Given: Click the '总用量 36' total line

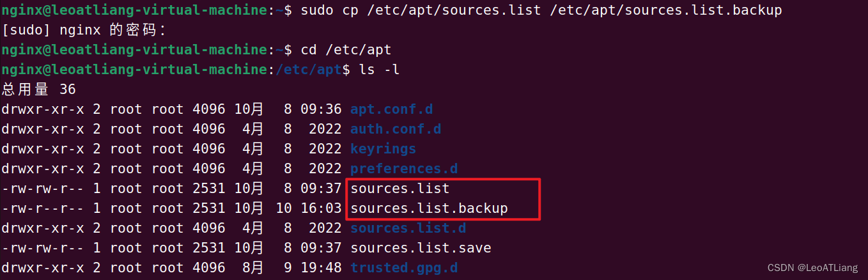Looking at the screenshot, I should [38, 89].
